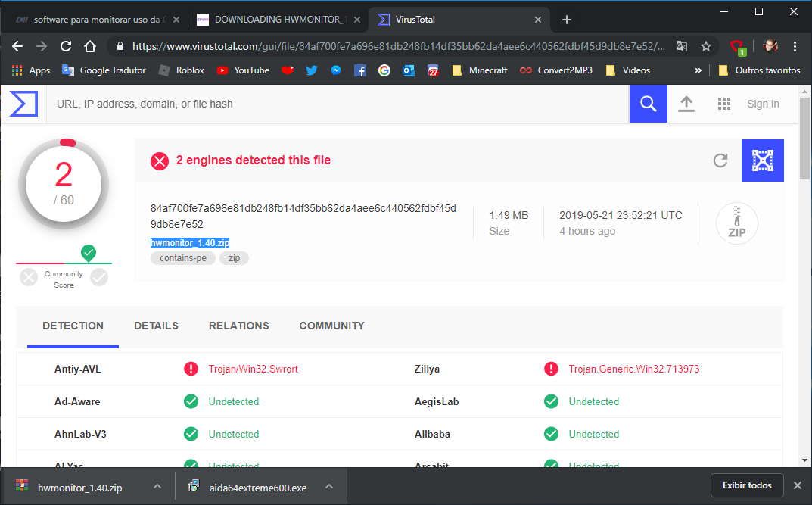Click the contains-pe tag
The height and width of the screenshot is (505, 812).
pyautogui.click(x=183, y=258)
